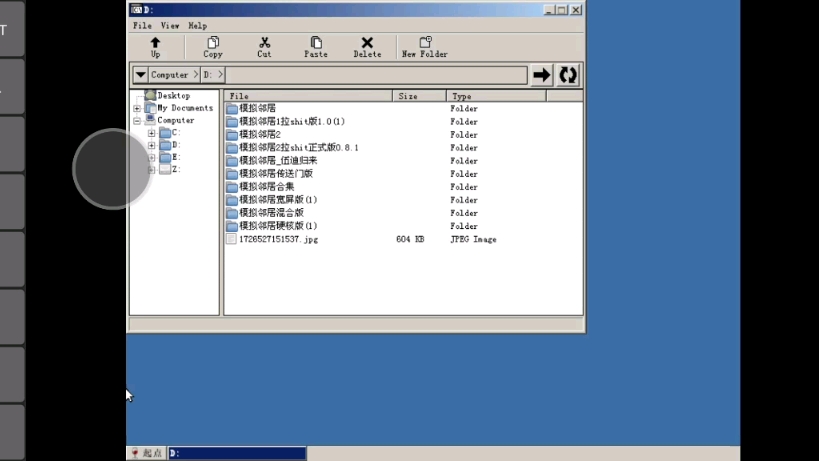Expand the D: drive tree node
The height and width of the screenshot is (461, 819).
pyautogui.click(x=151, y=145)
